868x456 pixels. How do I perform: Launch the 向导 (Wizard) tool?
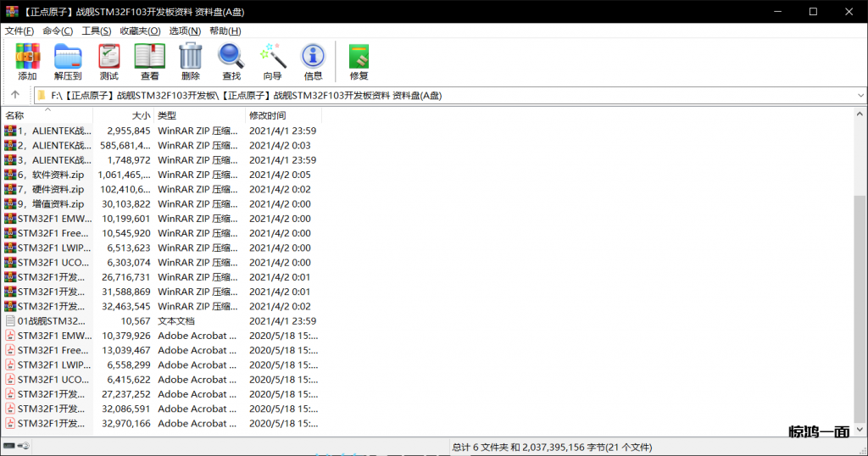(272, 61)
